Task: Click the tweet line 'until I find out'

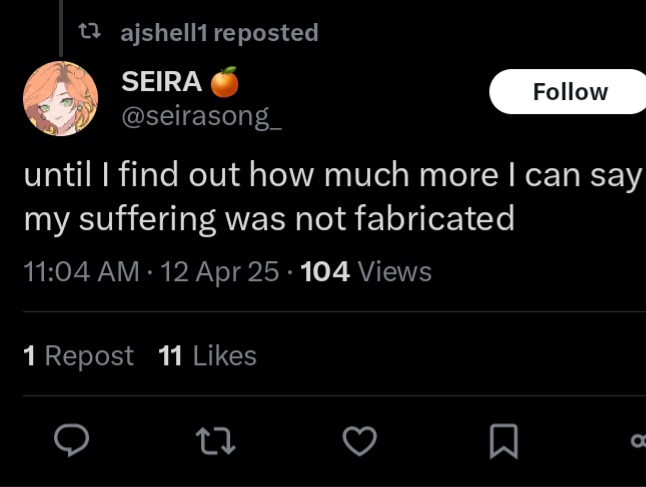Action: [x=132, y=175]
